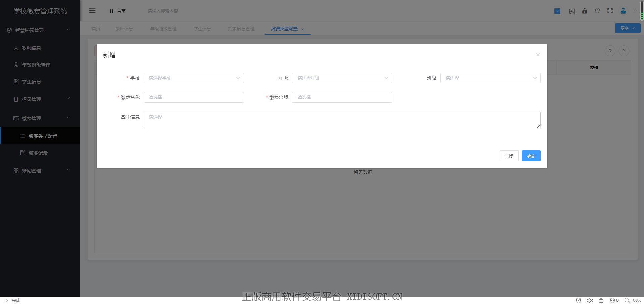This screenshot has height=304, width=644.
Task: Click the table refresh icon
Action: click(610, 51)
